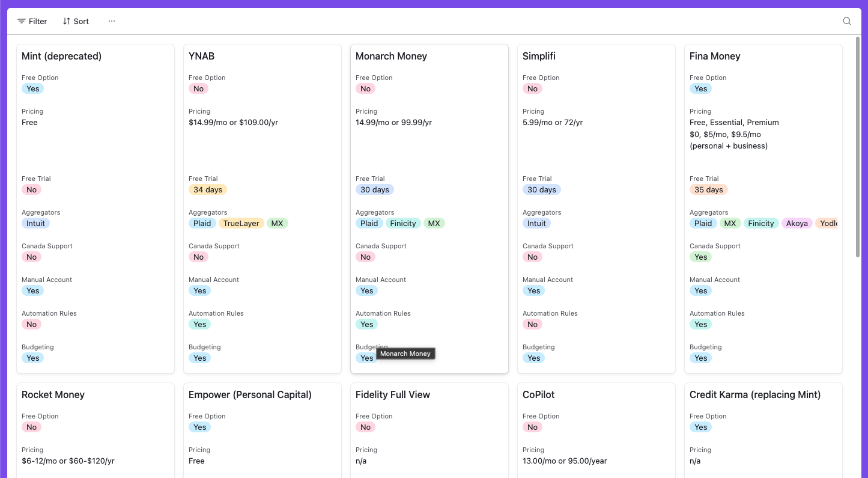868x478 pixels.
Task: Open the three-dot more options menu
Action: (x=112, y=21)
